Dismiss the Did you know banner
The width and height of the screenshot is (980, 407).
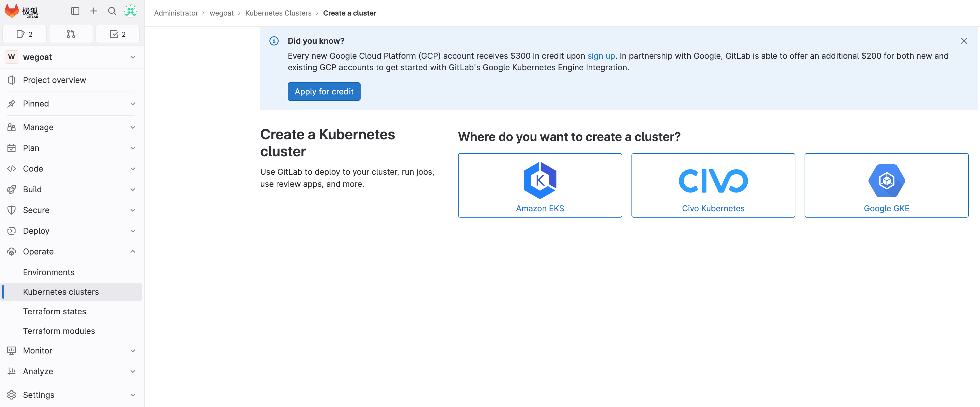[964, 41]
